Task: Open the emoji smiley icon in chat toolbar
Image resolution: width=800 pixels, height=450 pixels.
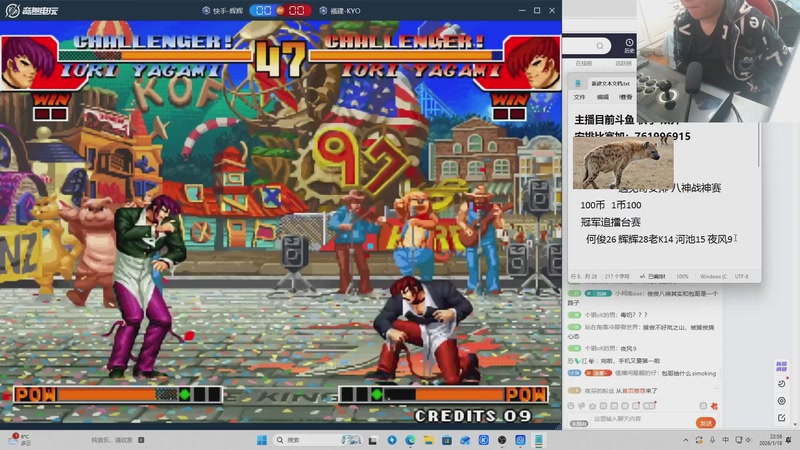Action: [x=571, y=406]
